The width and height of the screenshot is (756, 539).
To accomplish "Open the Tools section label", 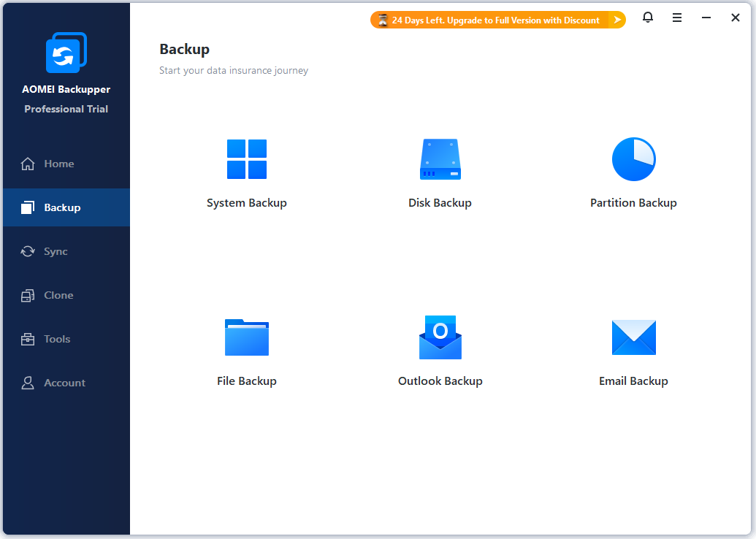I will click(57, 339).
